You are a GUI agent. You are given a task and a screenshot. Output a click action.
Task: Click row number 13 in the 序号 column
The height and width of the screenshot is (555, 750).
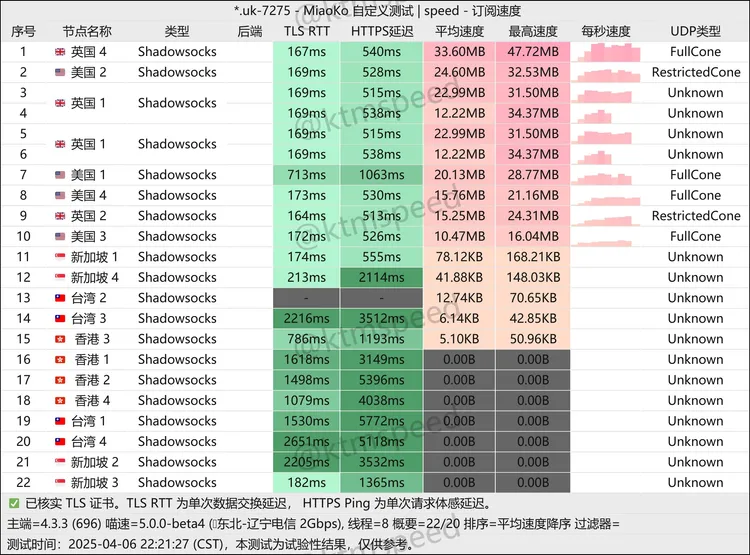23,298
